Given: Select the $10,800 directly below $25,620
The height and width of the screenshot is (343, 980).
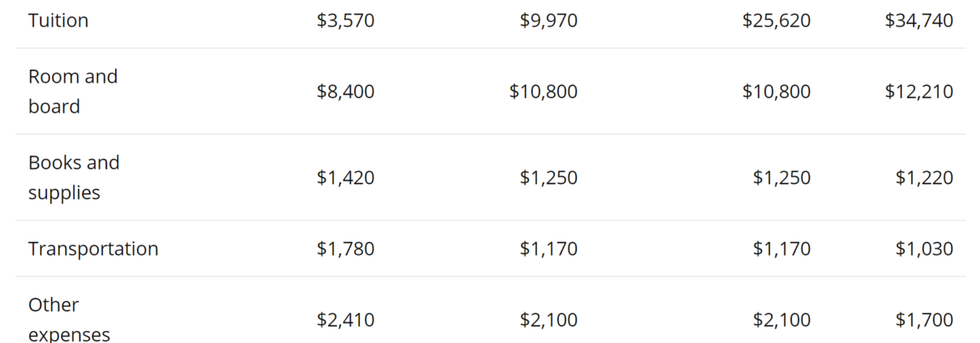Looking at the screenshot, I should coord(777,92).
